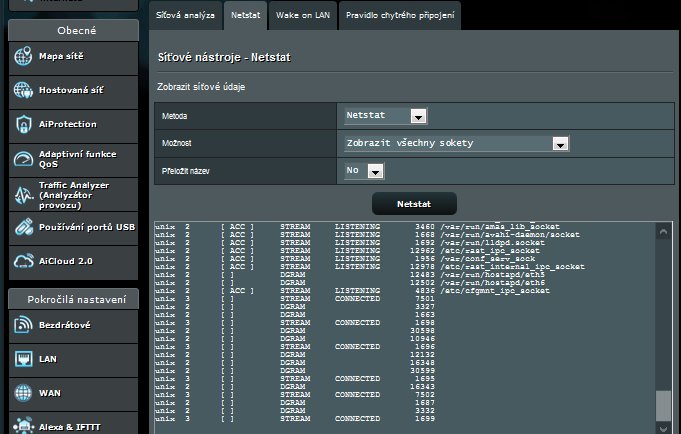
Task: Click the AiProtection shield icon
Action: 23,125
